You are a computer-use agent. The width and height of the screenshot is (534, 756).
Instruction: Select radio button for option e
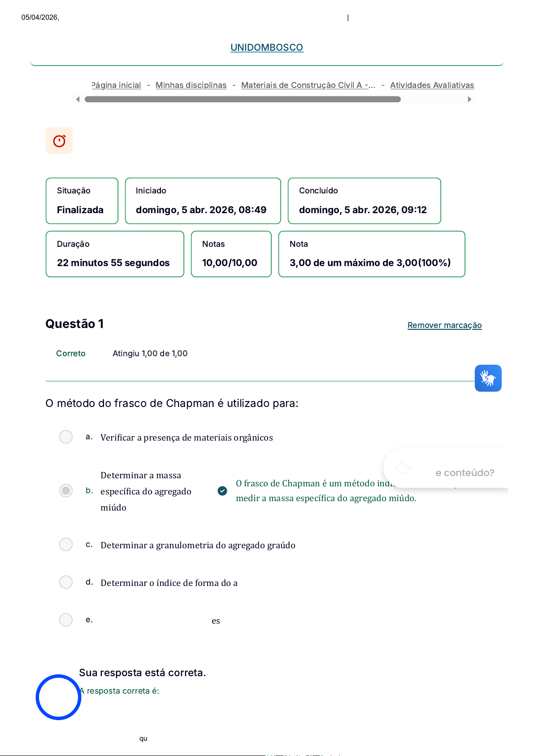coord(66,620)
